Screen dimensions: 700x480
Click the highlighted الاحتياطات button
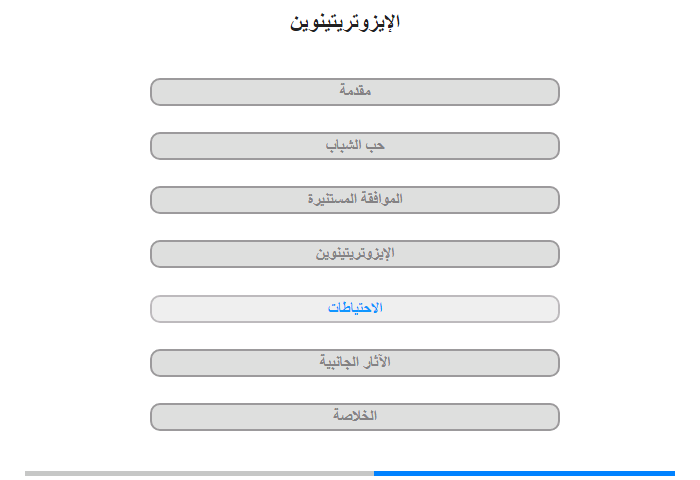click(x=355, y=309)
